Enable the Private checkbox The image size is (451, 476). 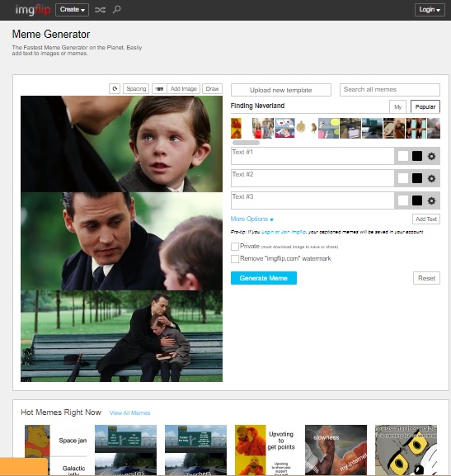[x=235, y=247]
